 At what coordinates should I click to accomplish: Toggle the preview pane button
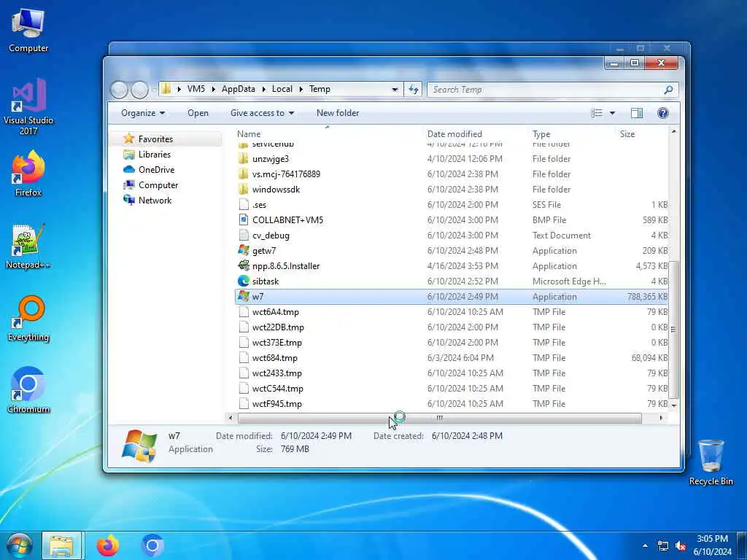(x=636, y=113)
